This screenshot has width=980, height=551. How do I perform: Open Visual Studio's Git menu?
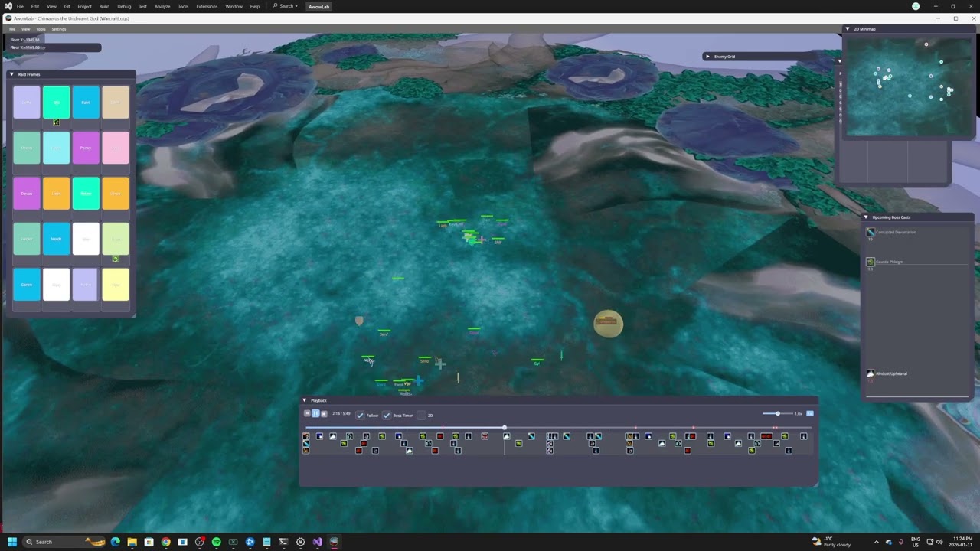click(67, 6)
